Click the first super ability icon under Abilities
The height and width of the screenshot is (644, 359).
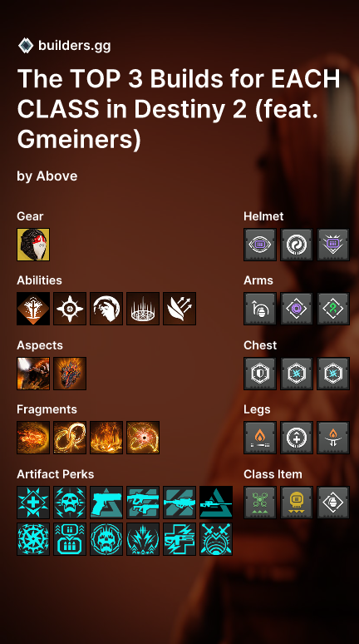point(33,309)
